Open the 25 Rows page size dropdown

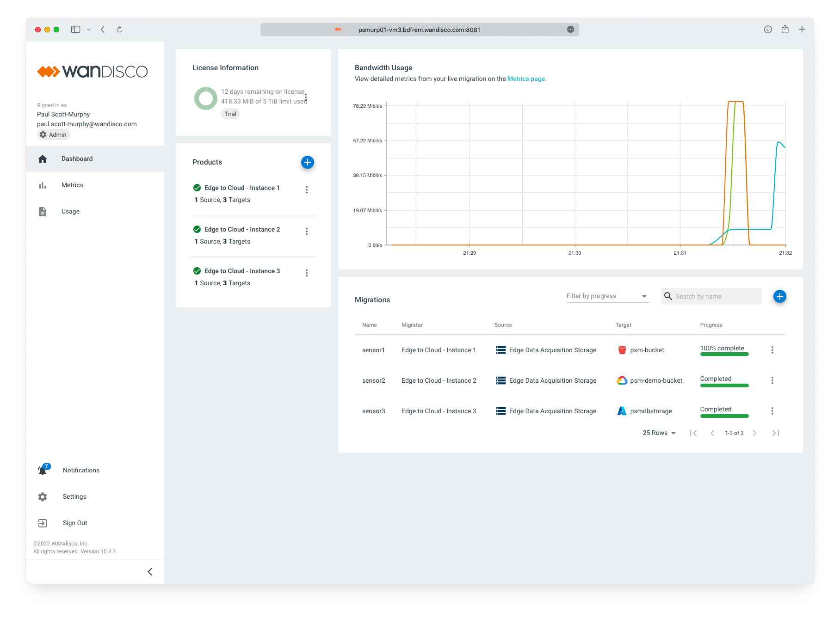coord(659,433)
